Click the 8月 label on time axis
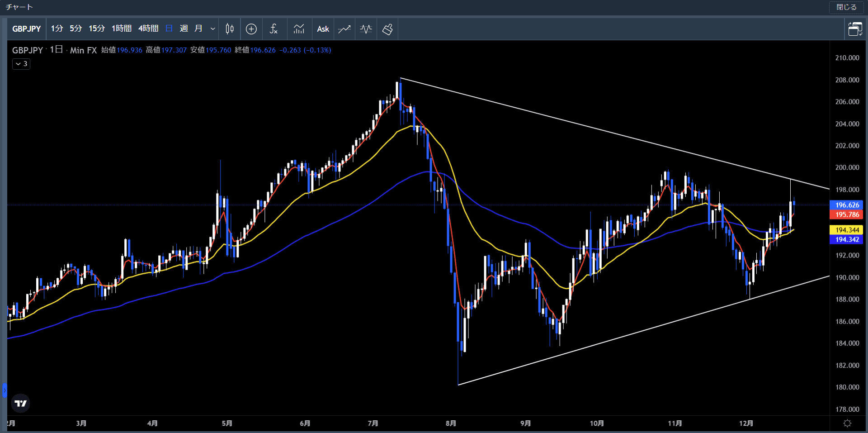The width and height of the screenshot is (868, 433). click(x=451, y=423)
